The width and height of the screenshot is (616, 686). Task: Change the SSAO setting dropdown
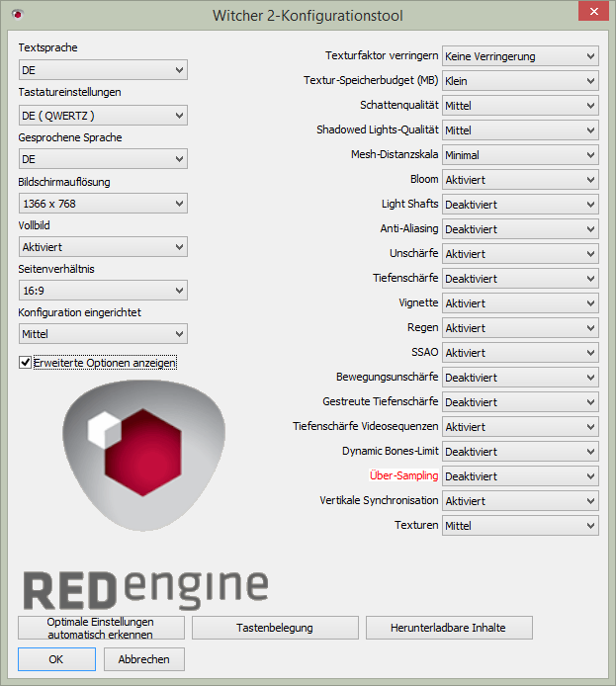pos(520,353)
